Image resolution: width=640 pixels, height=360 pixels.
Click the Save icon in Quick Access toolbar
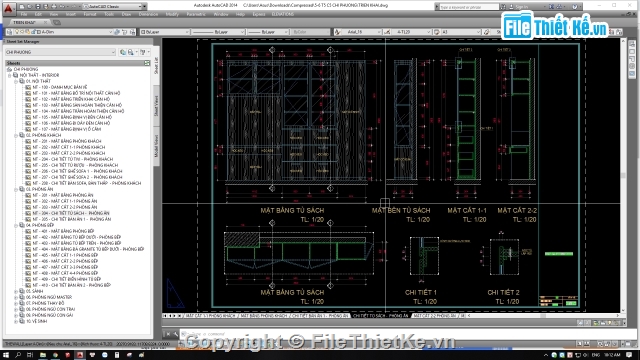(x=38, y=7)
